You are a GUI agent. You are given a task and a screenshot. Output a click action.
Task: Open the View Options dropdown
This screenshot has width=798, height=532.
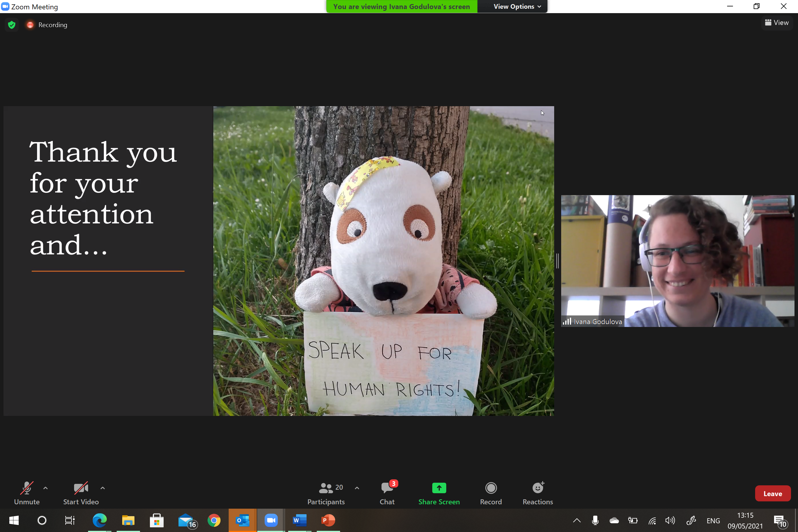(517, 6)
